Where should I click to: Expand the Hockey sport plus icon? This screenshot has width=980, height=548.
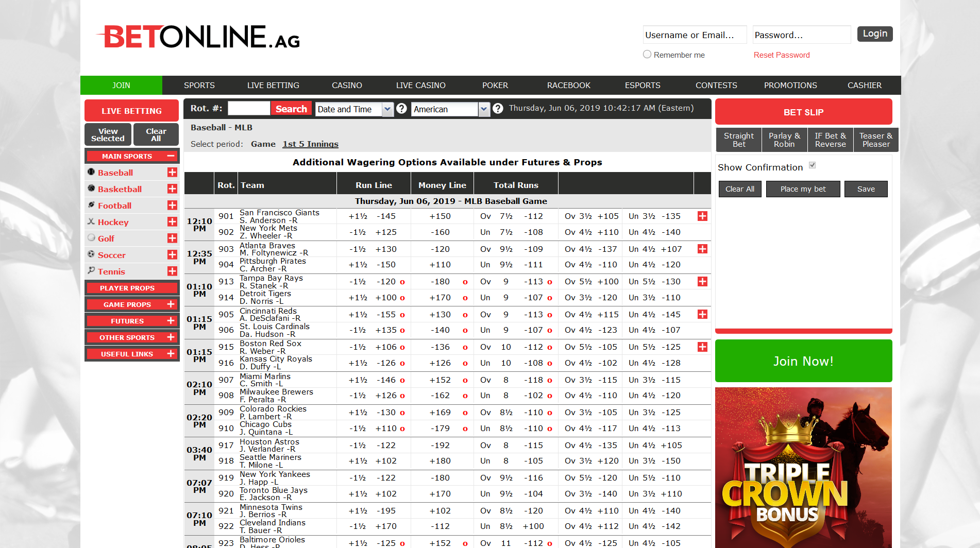point(172,222)
